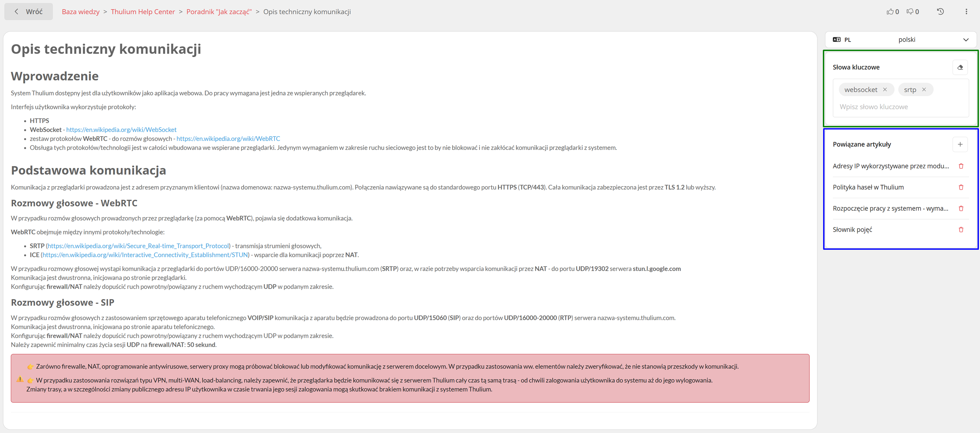The image size is (980, 433).
Task: Open related article Słownik pojęć
Action: 852,230
